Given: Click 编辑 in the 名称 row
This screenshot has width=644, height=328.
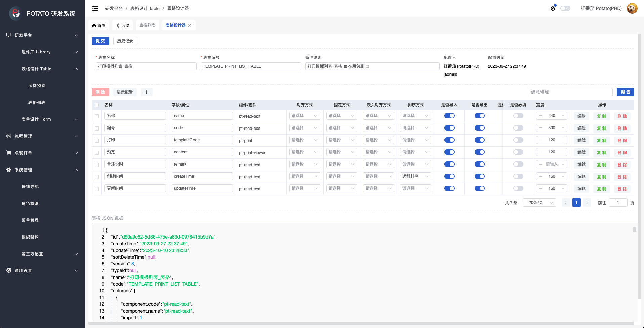Looking at the screenshot, I should point(582,116).
